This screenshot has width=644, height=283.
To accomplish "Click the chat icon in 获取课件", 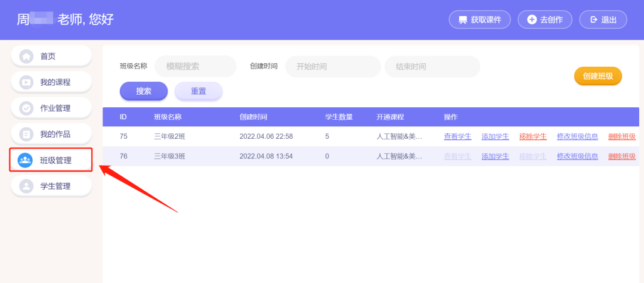I will point(463,20).
